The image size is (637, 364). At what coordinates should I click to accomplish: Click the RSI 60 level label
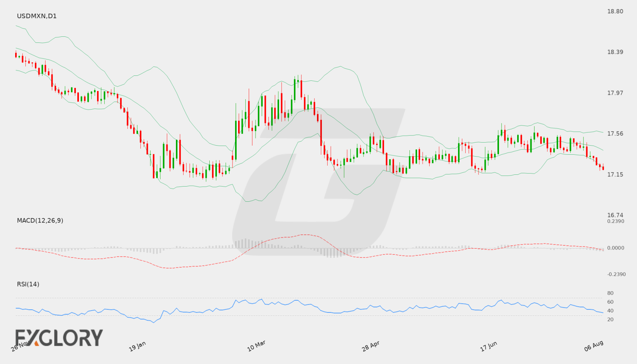[x=610, y=302]
